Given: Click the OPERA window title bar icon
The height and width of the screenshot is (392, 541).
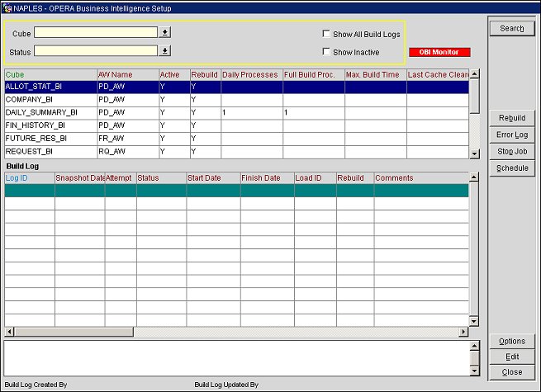Looking at the screenshot, I should point(6,6).
